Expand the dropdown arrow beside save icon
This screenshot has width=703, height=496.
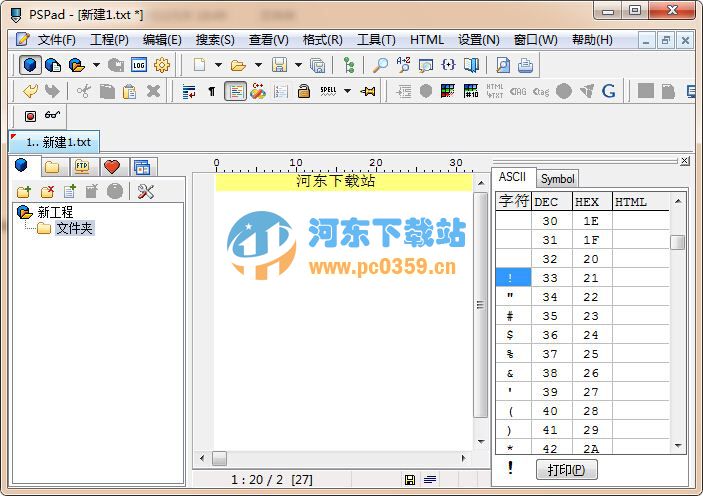(x=298, y=65)
